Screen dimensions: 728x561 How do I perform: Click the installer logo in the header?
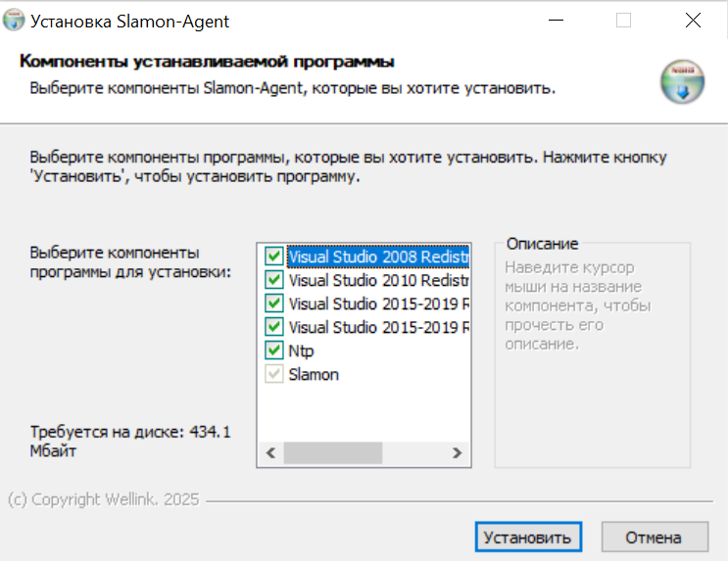[x=682, y=81]
